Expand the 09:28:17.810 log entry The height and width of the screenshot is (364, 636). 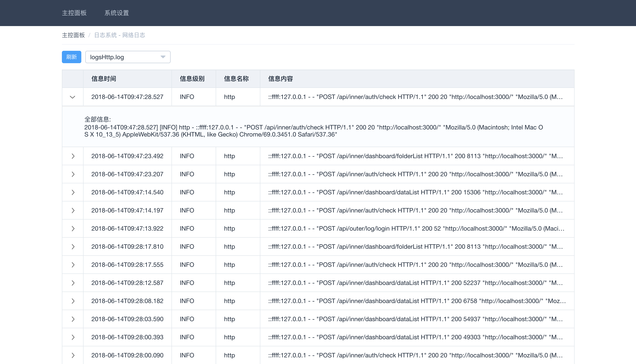[73, 246]
